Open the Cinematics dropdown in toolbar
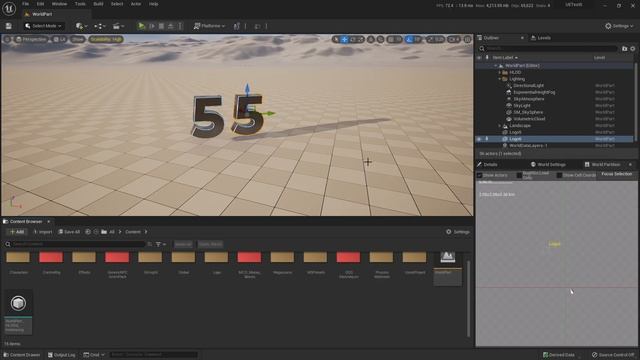The image size is (640, 360). click(x=118, y=26)
